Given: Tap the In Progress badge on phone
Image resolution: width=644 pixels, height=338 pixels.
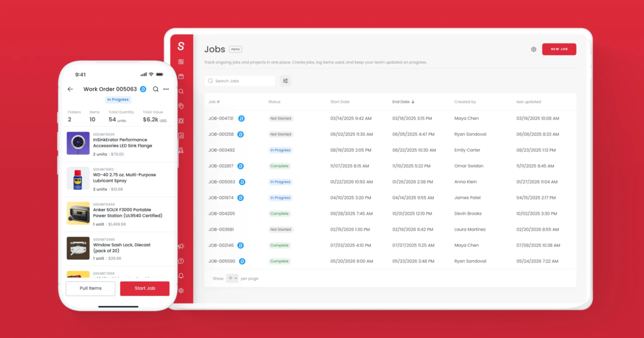Looking at the screenshot, I should 118,99.
